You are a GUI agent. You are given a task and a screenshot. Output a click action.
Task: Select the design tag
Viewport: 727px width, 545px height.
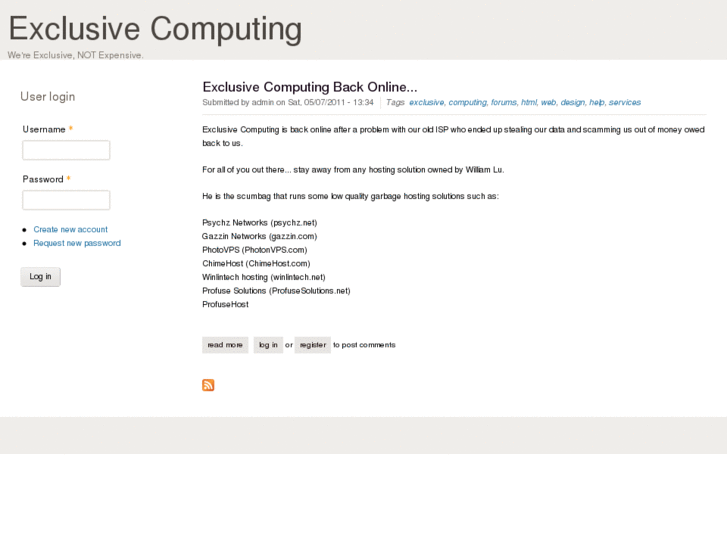click(x=572, y=102)
